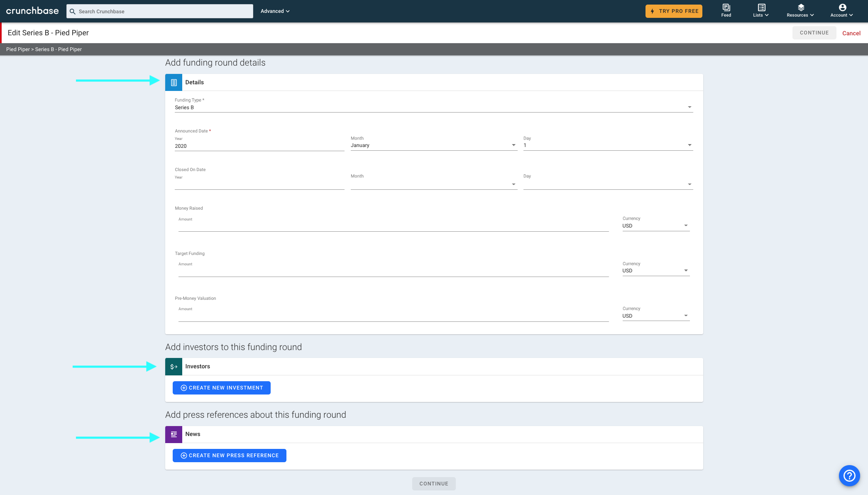Image resolution: width=868 pixels, height=495 pixels.
Task: Click the 'Series B - Pied Piper' breadcrumb
Action: point(59,49)
